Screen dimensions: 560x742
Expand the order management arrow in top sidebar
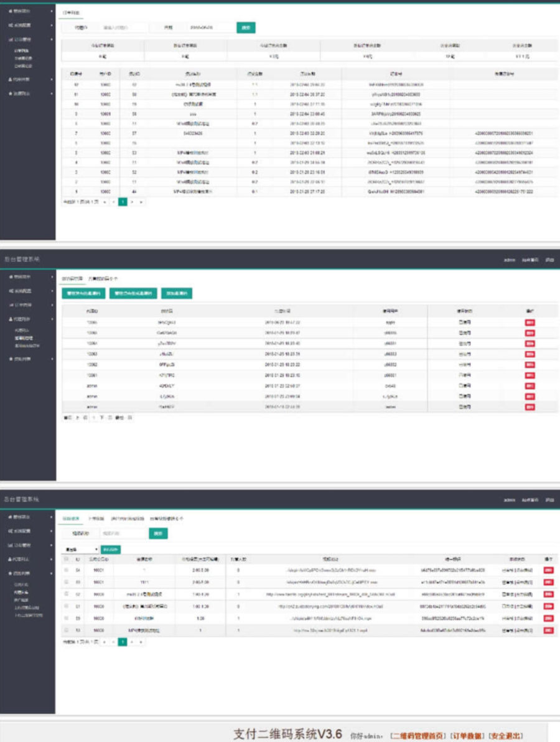point(51,40)
